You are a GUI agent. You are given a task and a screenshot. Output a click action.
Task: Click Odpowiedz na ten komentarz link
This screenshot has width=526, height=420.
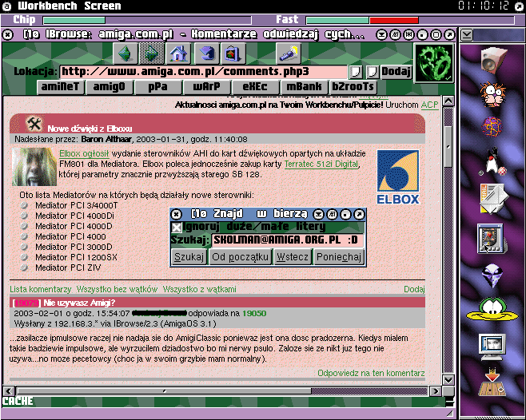coord(371,373)
